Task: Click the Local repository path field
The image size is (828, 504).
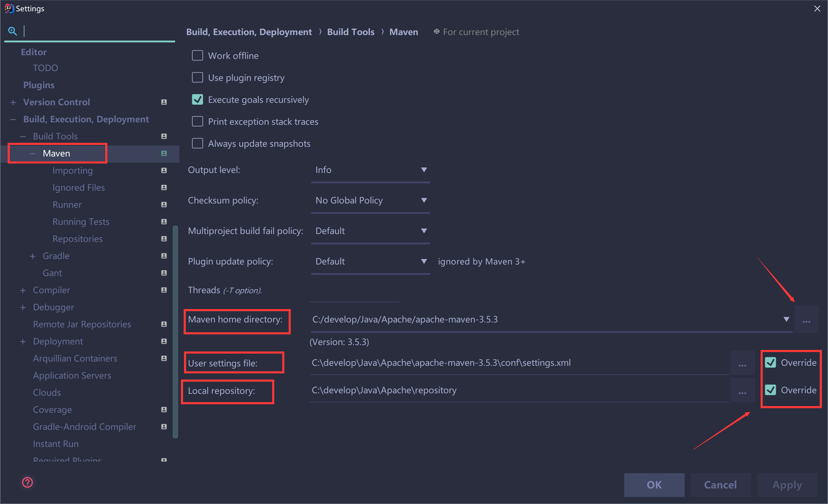Action: [x=519, y=391]
